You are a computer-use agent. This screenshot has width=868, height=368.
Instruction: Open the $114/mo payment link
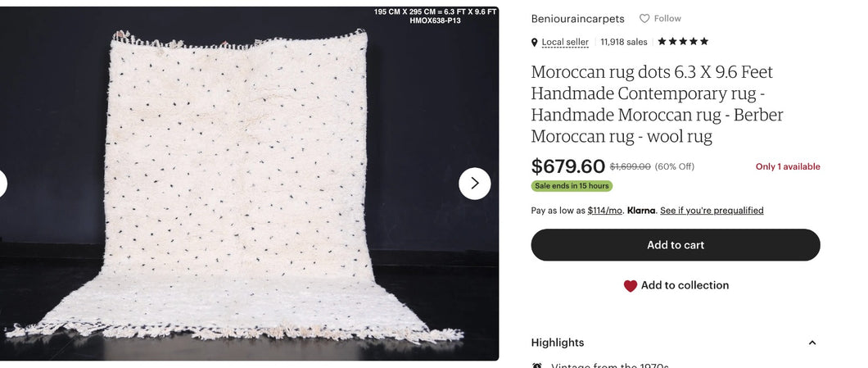pos(604,211)
